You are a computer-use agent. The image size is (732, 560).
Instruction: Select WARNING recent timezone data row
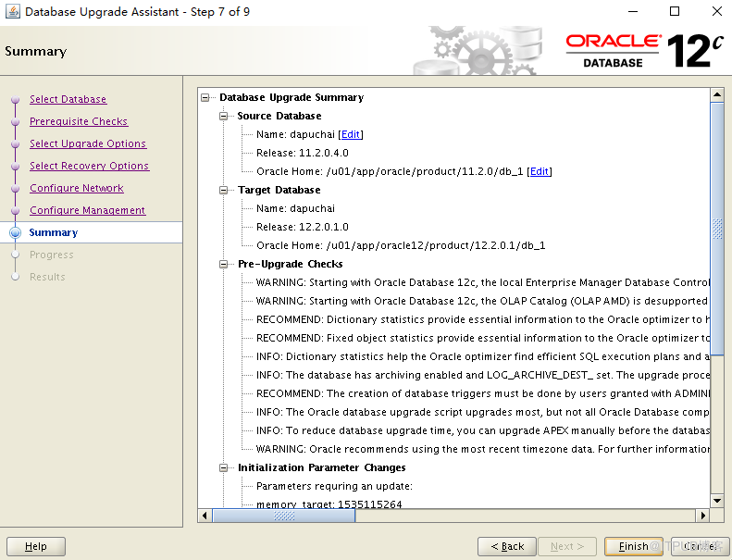(x=483, y=449)
